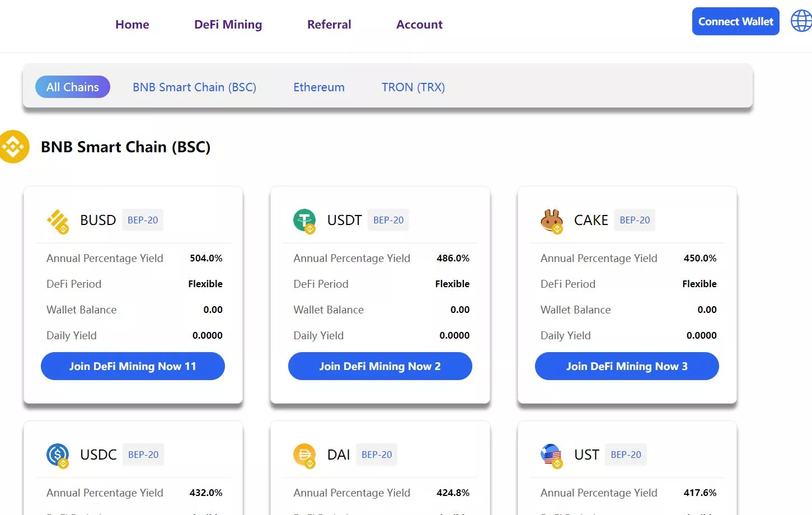Click the USDT Tether coin icon
Image resolution: width=812 pixels, height=515 pixels.
pos(304,221)
